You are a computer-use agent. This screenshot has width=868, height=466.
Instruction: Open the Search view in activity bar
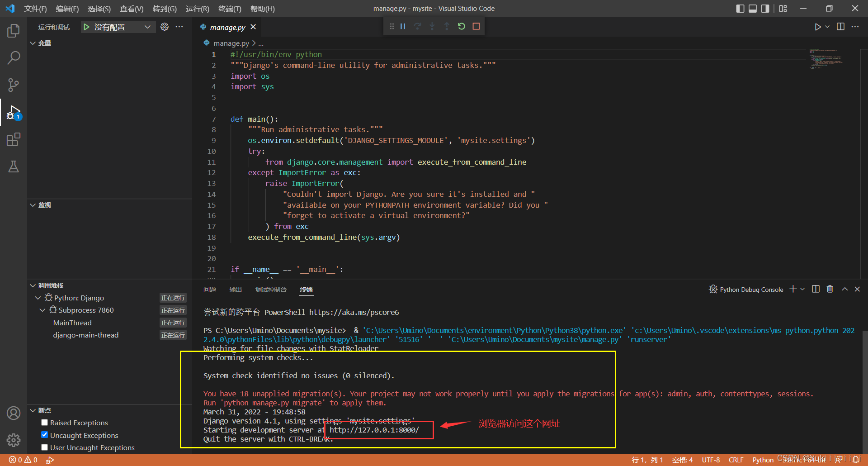[x=14, y=58]
